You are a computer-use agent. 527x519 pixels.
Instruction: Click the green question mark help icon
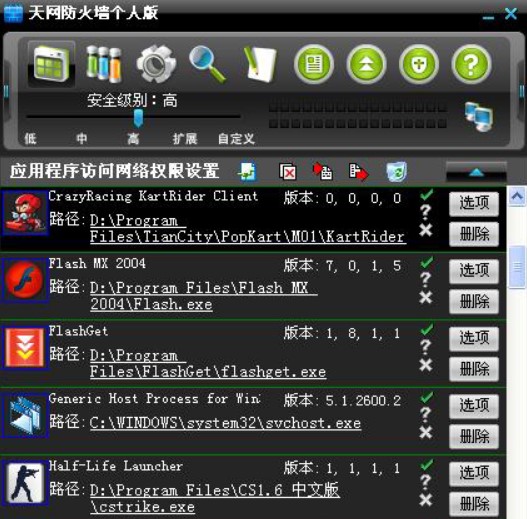pyautogui.click(x=471, y=64)
